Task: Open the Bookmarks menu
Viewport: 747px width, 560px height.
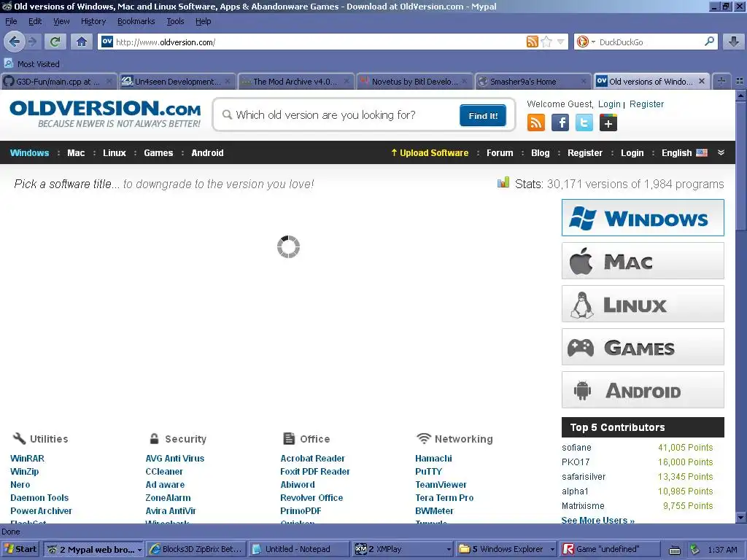Action: (x=136, y=21)
